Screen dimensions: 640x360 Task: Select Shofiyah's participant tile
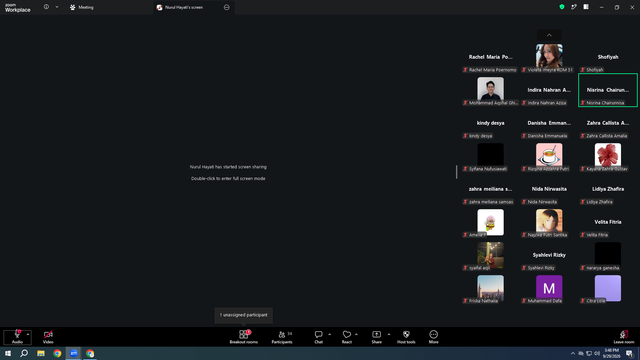(608, 57)
